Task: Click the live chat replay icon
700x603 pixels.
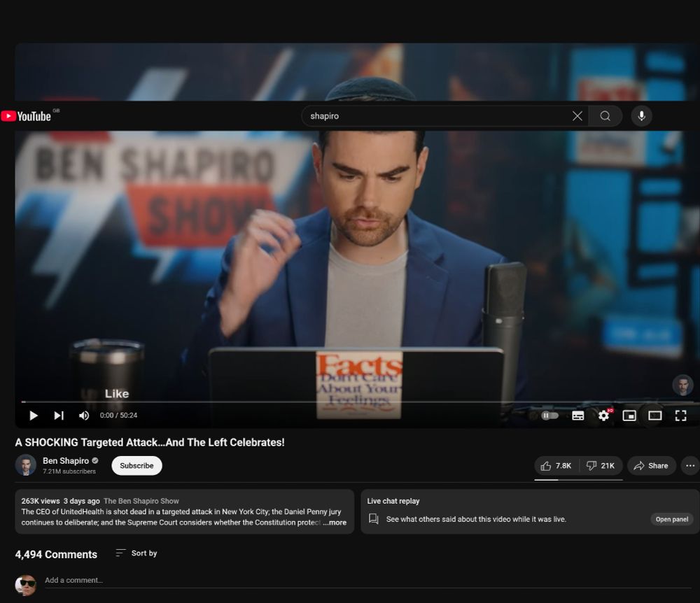Action: pos(374,519)
